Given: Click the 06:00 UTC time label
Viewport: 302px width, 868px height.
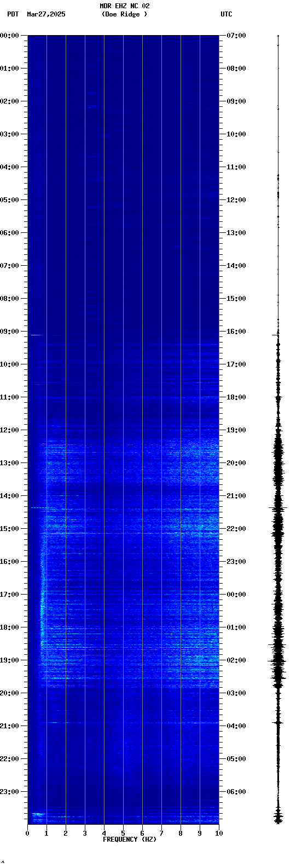Looking at the screenshot, I should (x=236, y=792).
